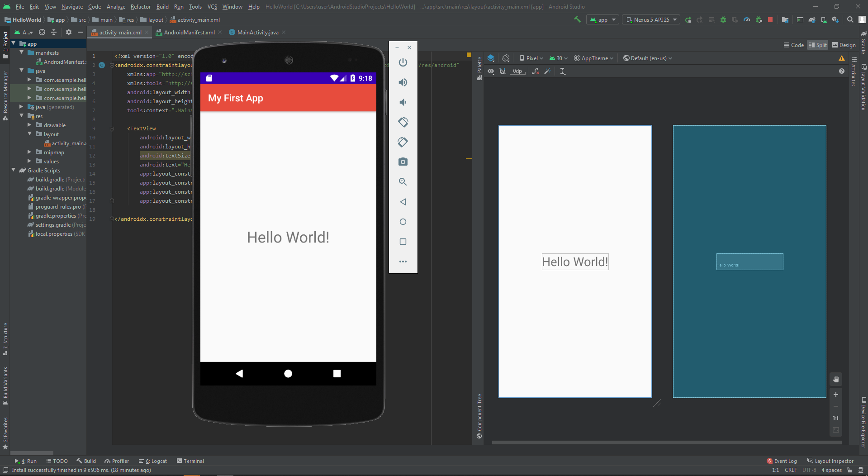Open the Search Everywhere magnifier icon
The height and width of the screenshot is (476, 868).
click(850, 19)
